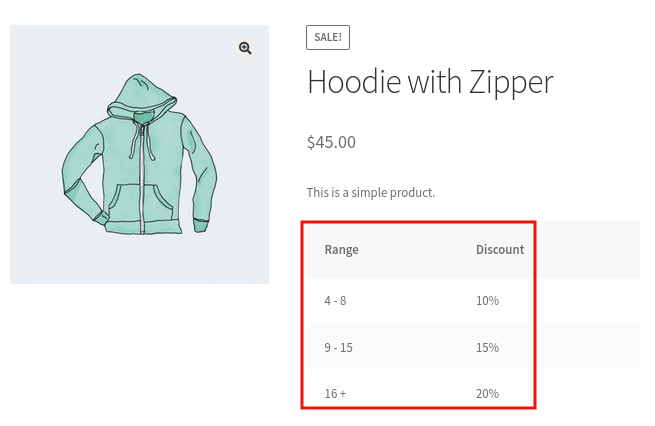Click the Hoodie with Zipper product title

tap(430, 81)
